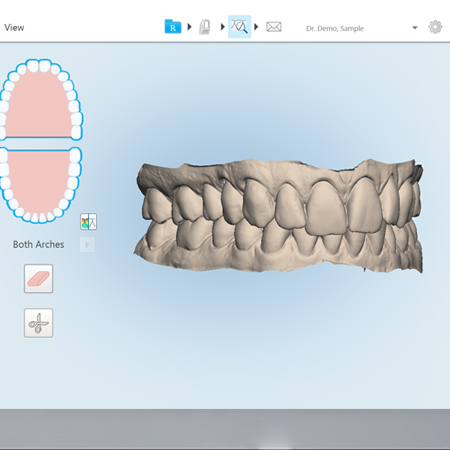
Task: Click the View menu label
Action: (14, 27)
